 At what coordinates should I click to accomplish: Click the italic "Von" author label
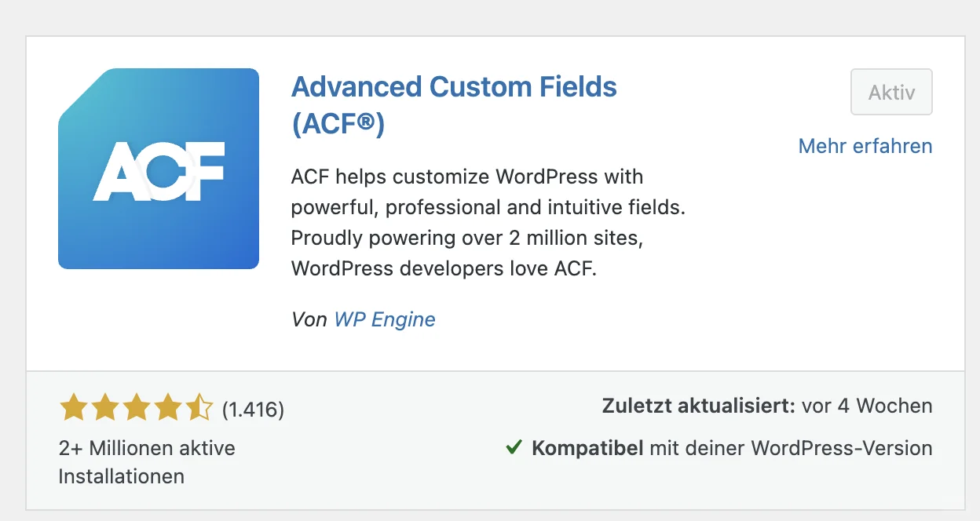point(309,319)
